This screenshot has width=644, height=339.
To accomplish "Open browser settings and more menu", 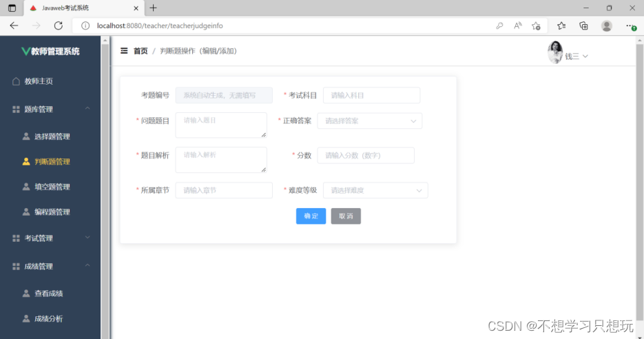I will coord(630,25).
